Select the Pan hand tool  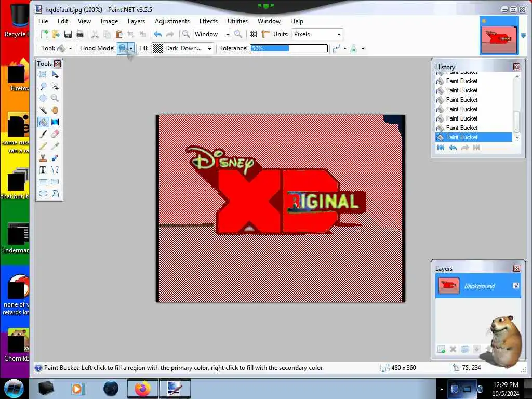(x=55, y=110)
